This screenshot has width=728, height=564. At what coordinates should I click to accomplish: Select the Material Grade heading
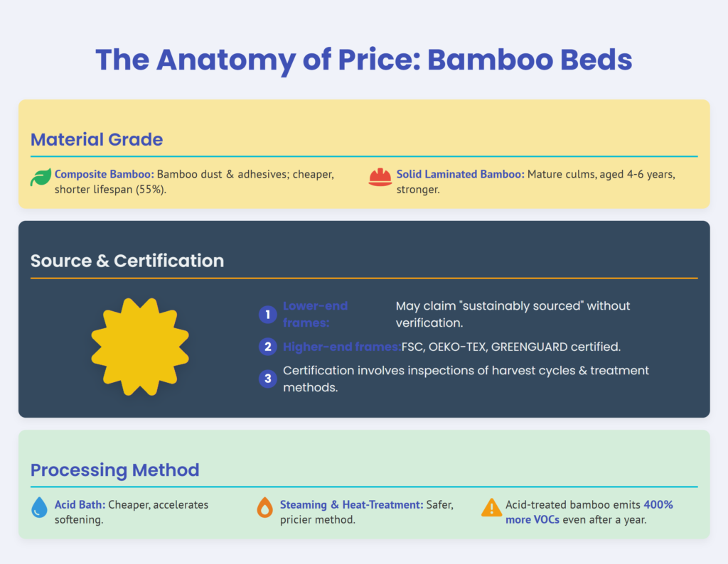pos(97,139)
